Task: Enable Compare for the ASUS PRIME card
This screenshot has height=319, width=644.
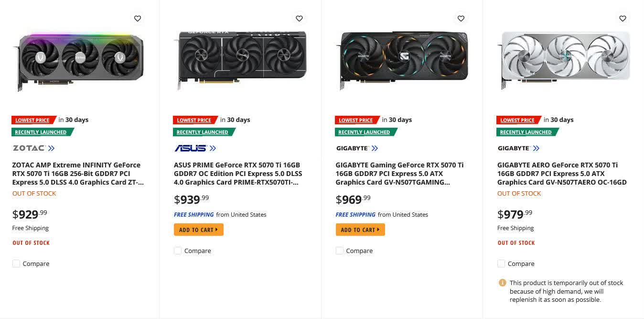Action: [178, 250]
